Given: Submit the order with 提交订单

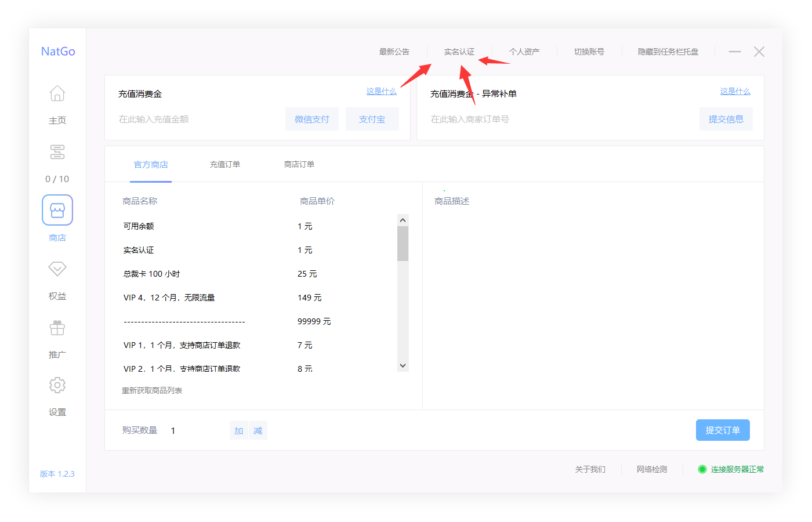Looking at the screenshot, I should tap(723, 430).
